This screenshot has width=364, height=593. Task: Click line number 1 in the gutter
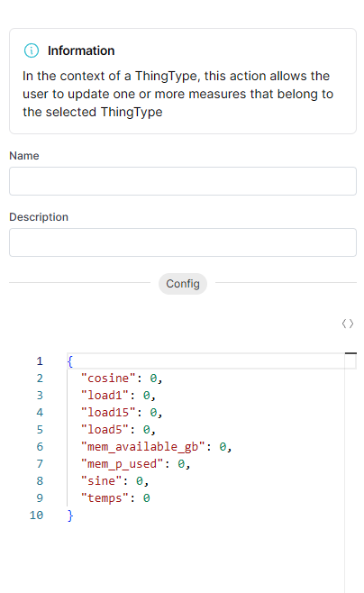click(x=40, y=361)
